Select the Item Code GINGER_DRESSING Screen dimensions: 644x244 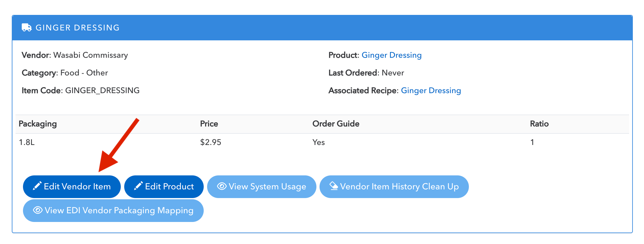click(102, 90)
